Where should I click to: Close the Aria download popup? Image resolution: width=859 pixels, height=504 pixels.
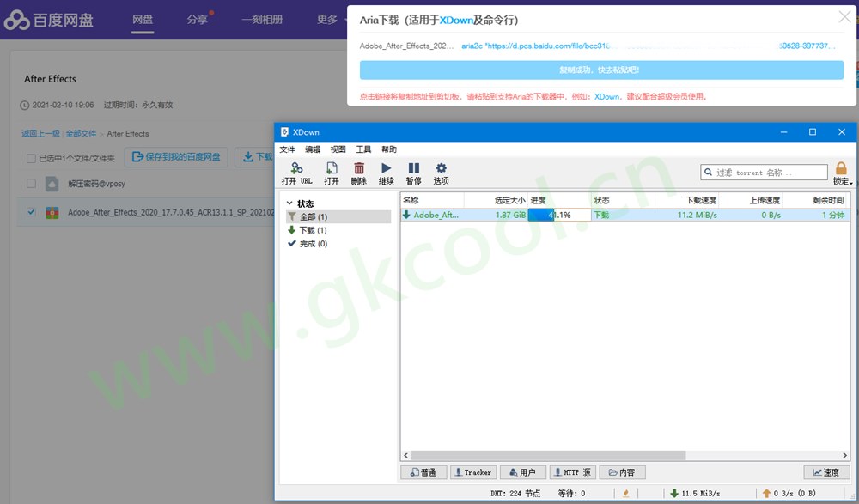(x=844, y=17)
